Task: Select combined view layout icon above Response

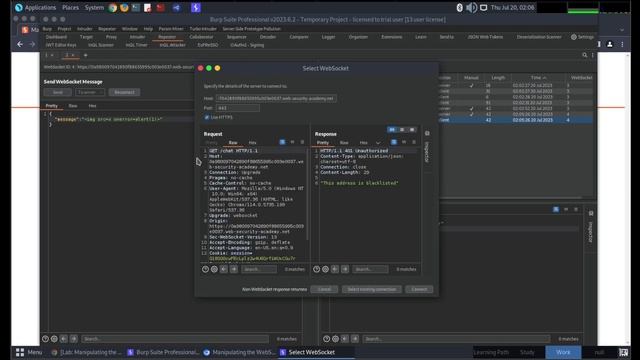Action: click(412, 129)
